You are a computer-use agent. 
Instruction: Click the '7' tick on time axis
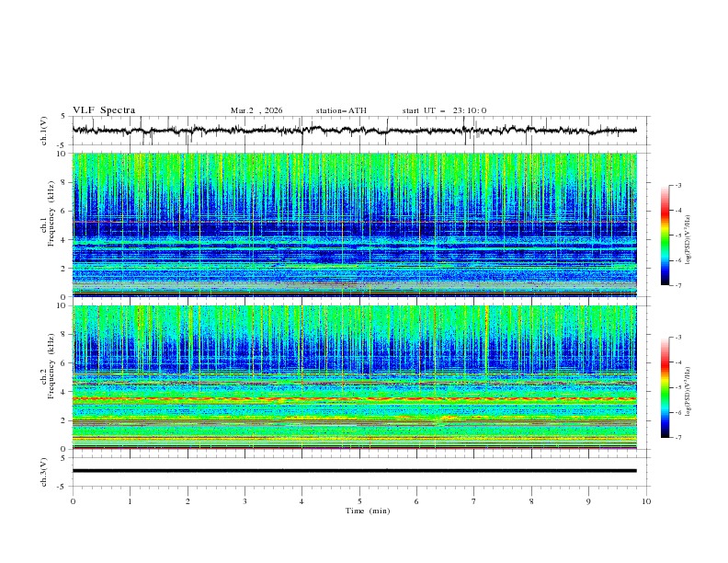click(474, 501)
